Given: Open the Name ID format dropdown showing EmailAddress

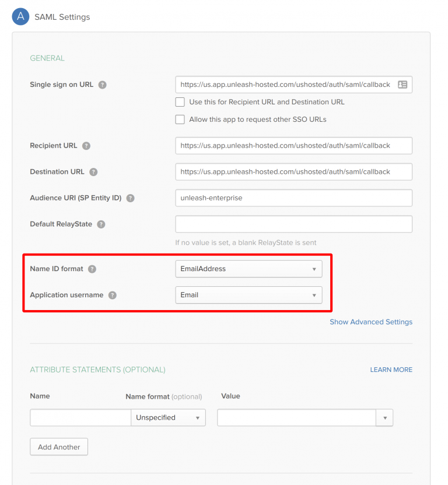Looking at the screenshot, I should coord(249,269).
